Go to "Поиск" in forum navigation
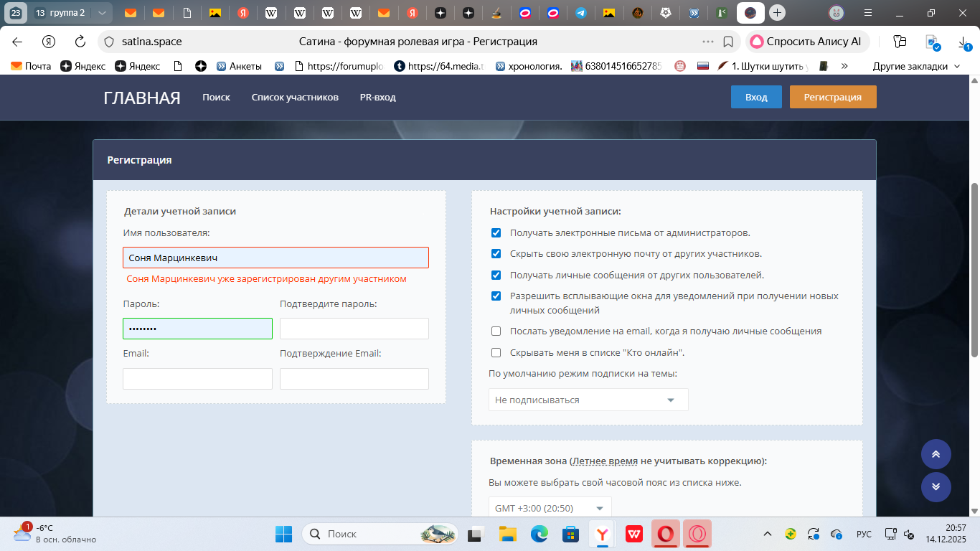This screenshot has width=980, height=551. click(x=216, y=98)
